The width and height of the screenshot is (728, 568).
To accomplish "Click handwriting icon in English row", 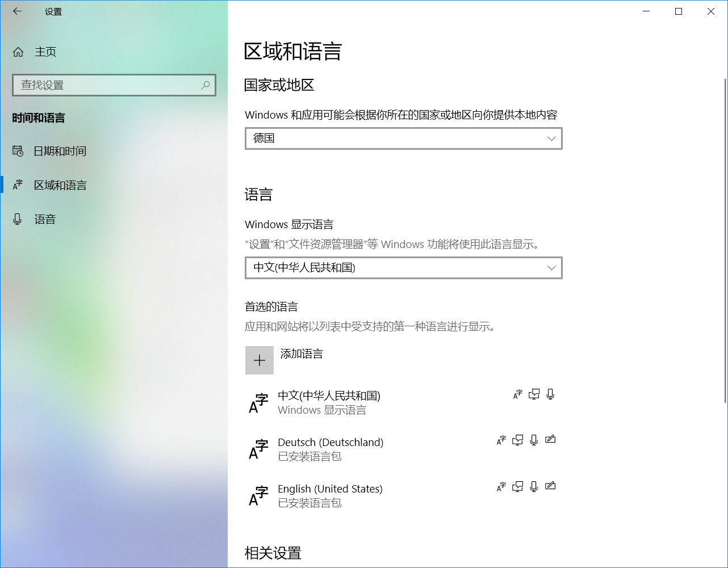I will (550, 486).
